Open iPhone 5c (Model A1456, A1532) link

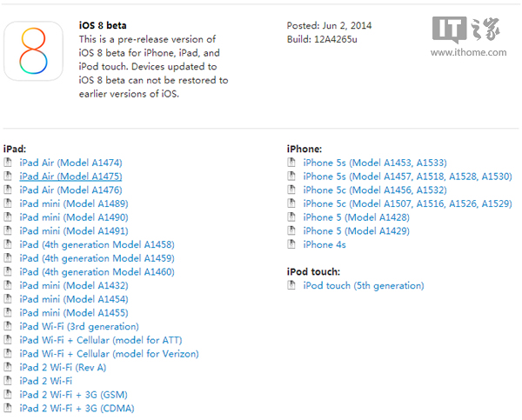point(375,190)
